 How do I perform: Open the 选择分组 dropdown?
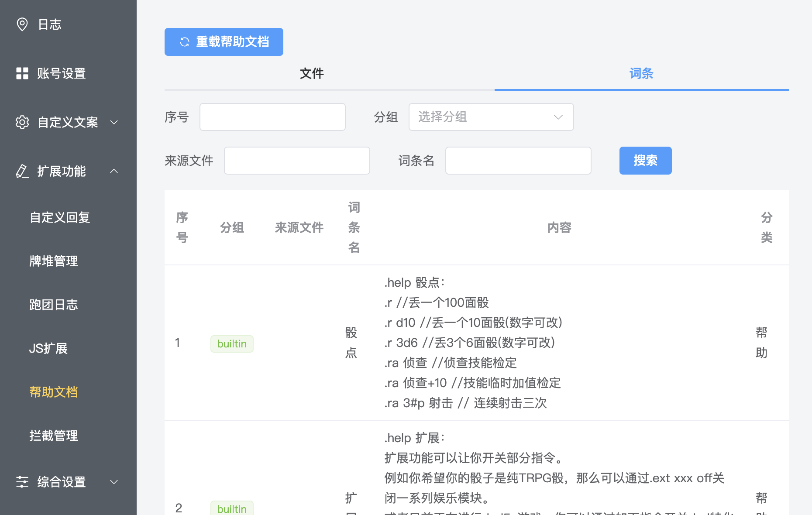click(491, 117)
